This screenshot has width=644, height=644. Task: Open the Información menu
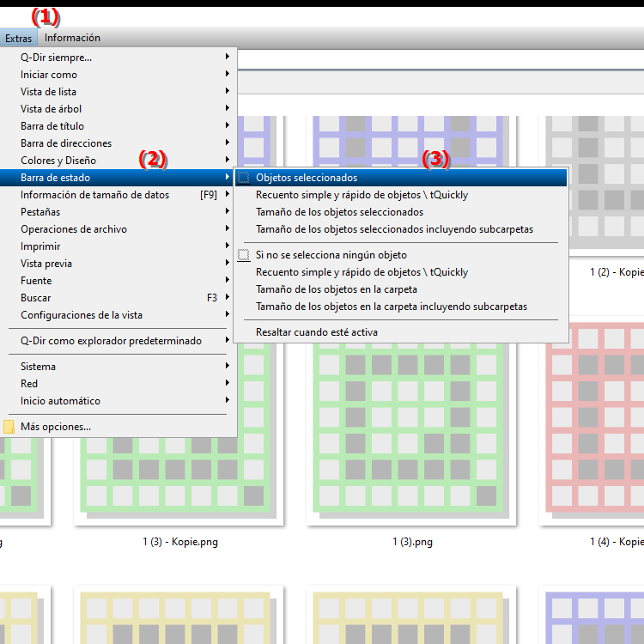[x=72, y=38]
